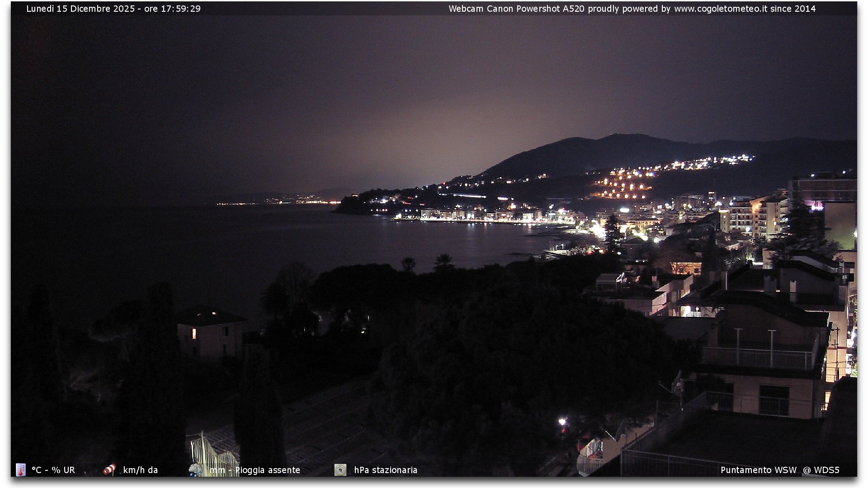Click the barometer pressure icon

coord(340,470)
